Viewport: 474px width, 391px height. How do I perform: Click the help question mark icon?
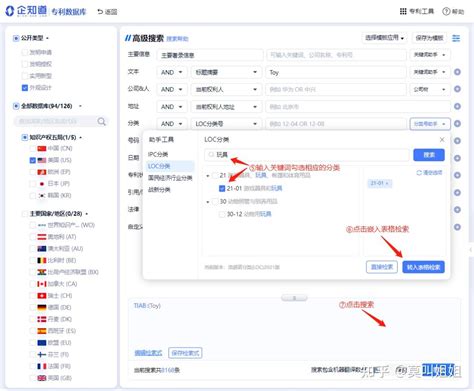pos(446,11)
